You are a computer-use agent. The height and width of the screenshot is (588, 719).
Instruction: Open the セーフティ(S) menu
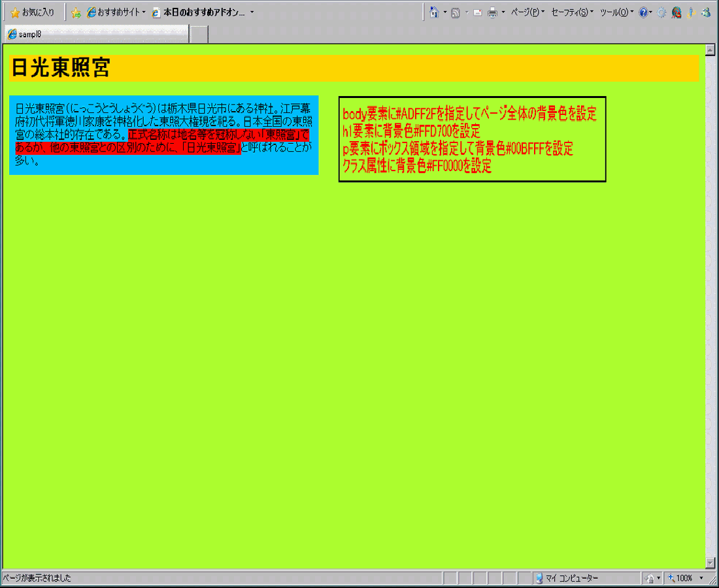(573, 12)
